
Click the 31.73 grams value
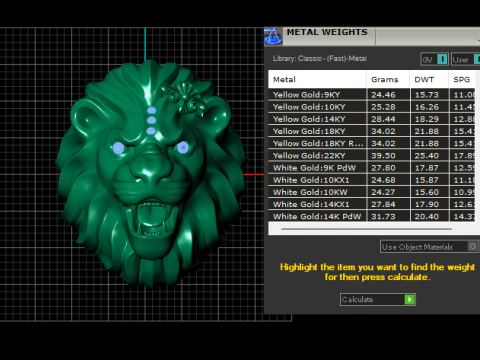[x=383, y=216]
